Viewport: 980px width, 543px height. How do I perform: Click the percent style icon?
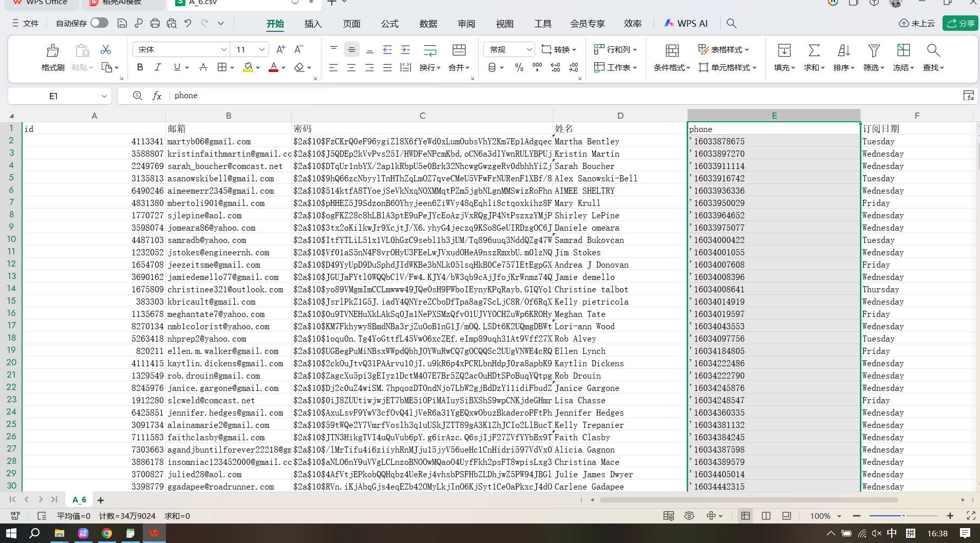(x=519, y=67)
